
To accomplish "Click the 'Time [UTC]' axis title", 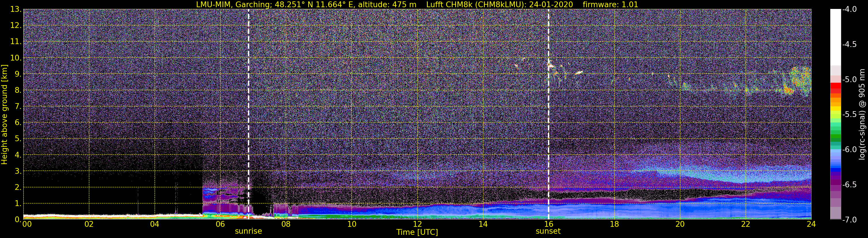I will (417, 232).
